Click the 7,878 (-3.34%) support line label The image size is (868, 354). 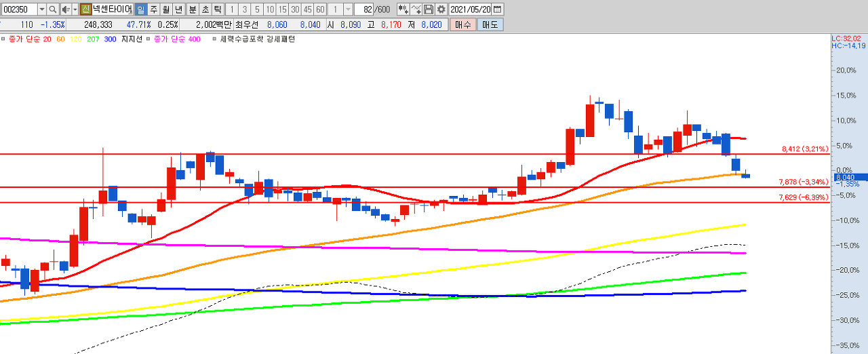(x=804, y=182)
